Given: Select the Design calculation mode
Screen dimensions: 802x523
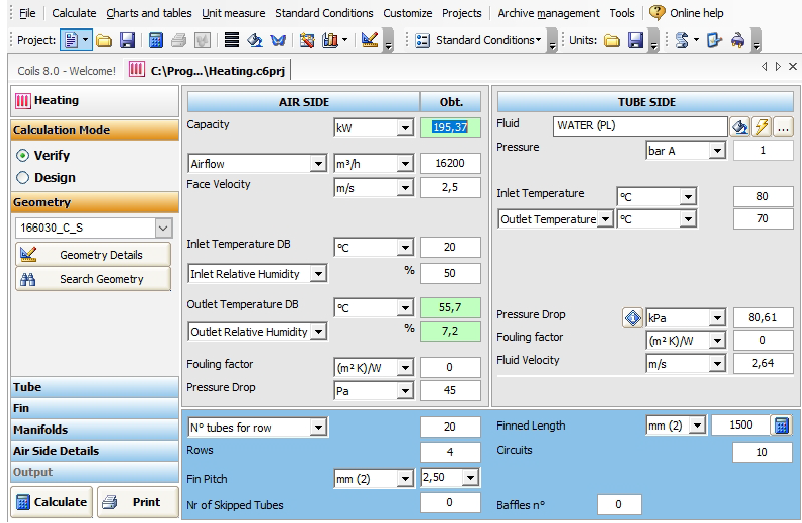Looking at the screenshot, I should (x=23, y=178).
